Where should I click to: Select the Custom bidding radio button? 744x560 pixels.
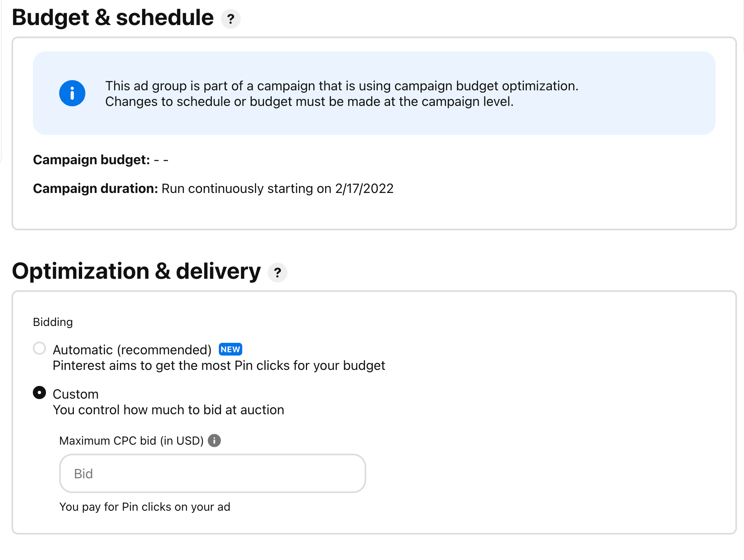(39, 393)
